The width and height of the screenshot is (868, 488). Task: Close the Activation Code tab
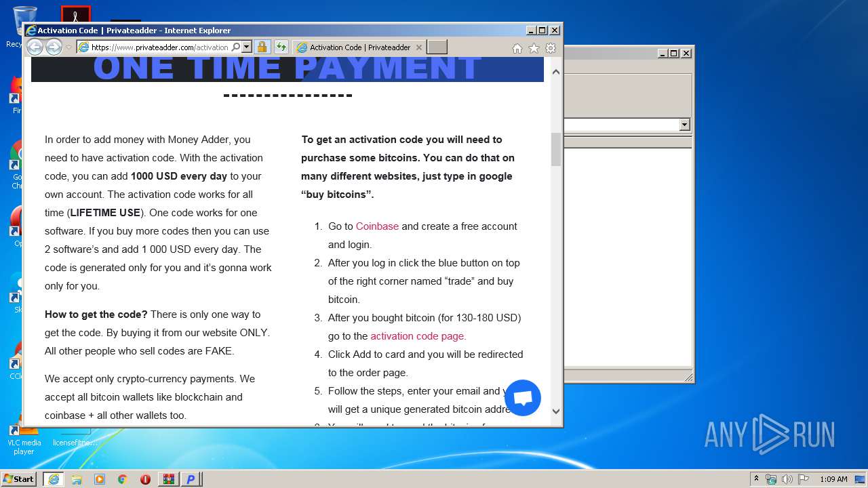tap(418, 47)
